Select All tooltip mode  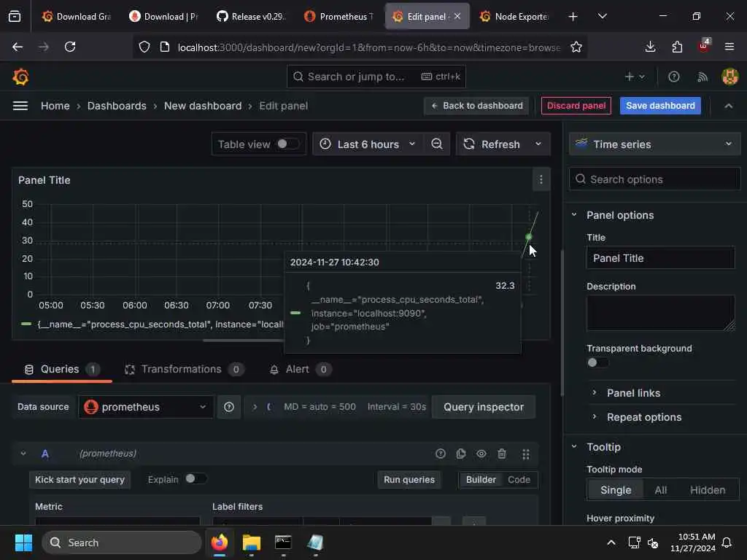point(660,490)
